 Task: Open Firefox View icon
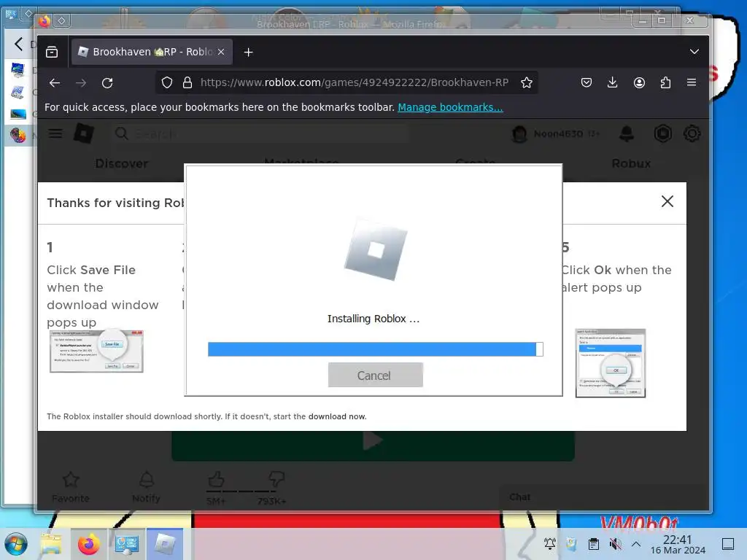point(52,52)
